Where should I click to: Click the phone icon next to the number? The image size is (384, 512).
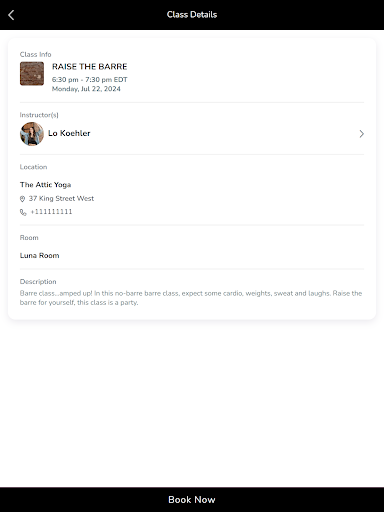coord(23,212)
